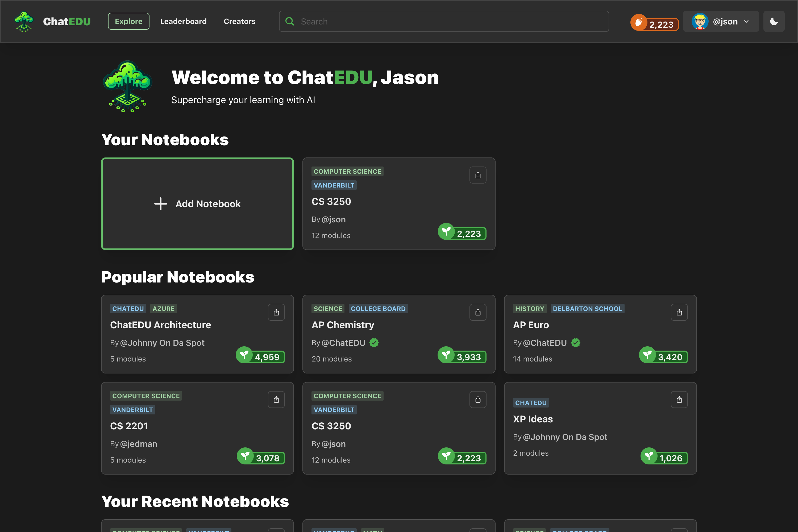Image resolution: width=798 pixels, height=532 pixels.
Task: Click into the Search input field
Action: [x=451, y=21]
